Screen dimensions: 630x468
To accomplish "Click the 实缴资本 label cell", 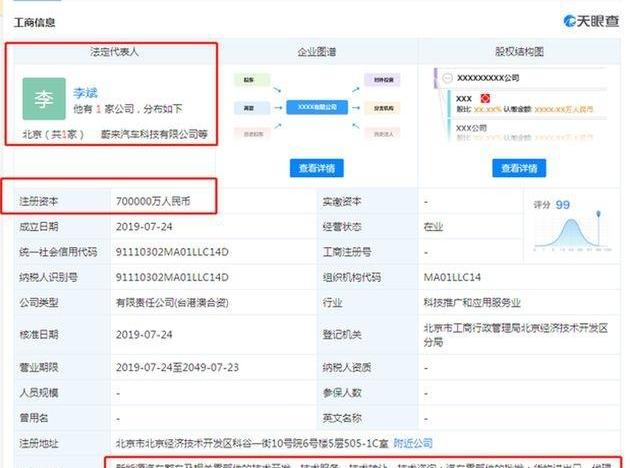I will point(368,201).
